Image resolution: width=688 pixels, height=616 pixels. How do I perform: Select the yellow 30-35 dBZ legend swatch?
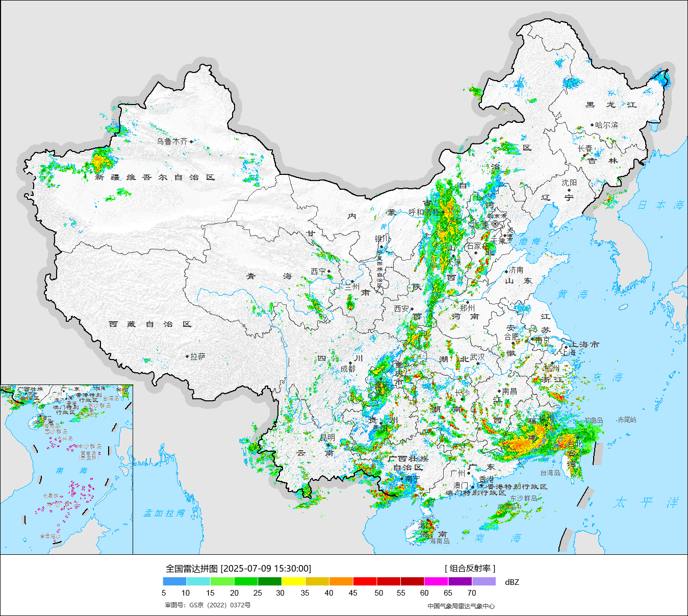pyautogui.click(x=294, y=581)
